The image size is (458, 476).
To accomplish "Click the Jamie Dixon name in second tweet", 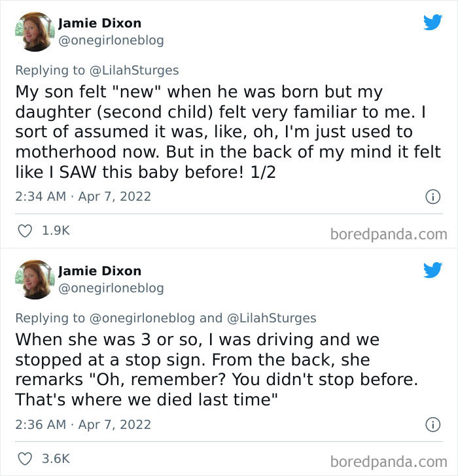I will pos(99,271).
